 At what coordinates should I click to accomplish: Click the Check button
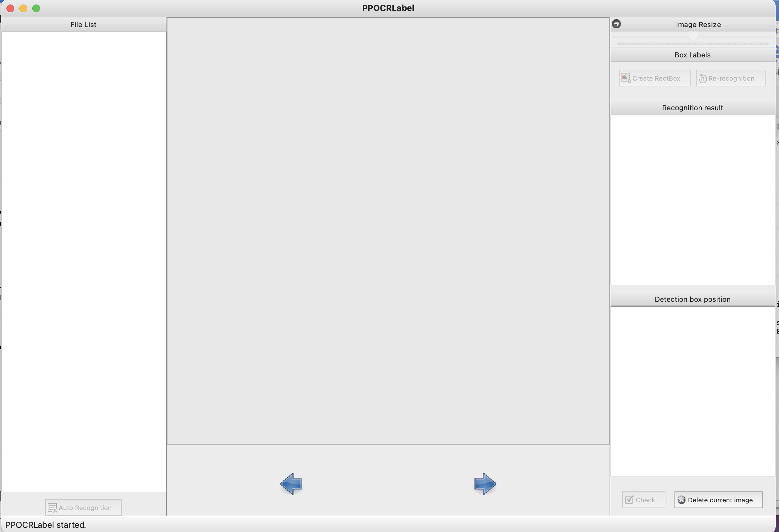(x=643, y=500)
